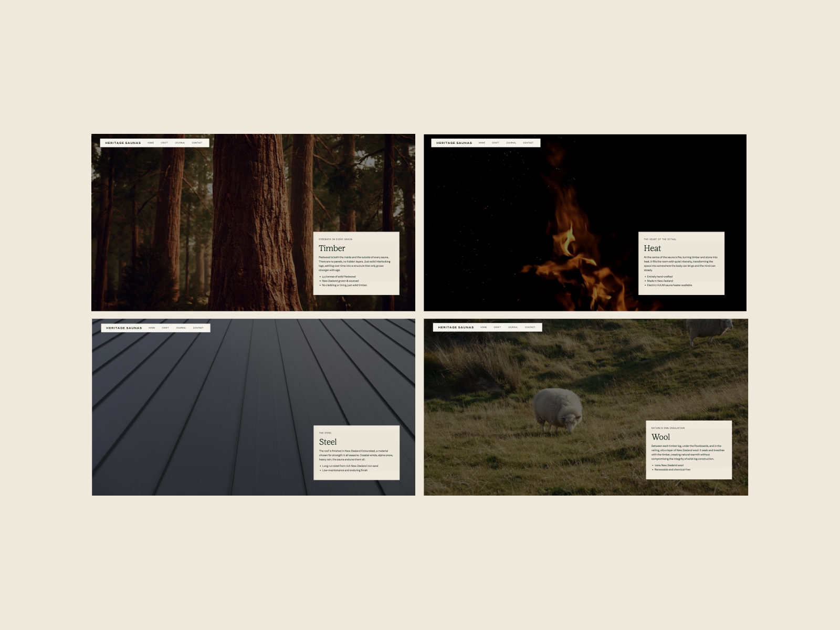Viewport: 840px width, 630px height.
Task: Click bullet 'Low-maintenance and enduring finish'
Action: (345, 470)
